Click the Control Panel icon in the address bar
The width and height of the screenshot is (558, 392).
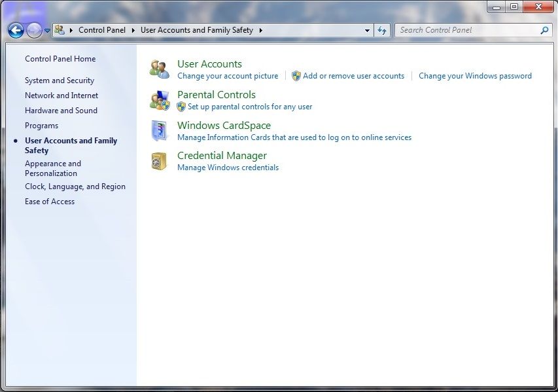pyautogui.click(x=60, y=30)
